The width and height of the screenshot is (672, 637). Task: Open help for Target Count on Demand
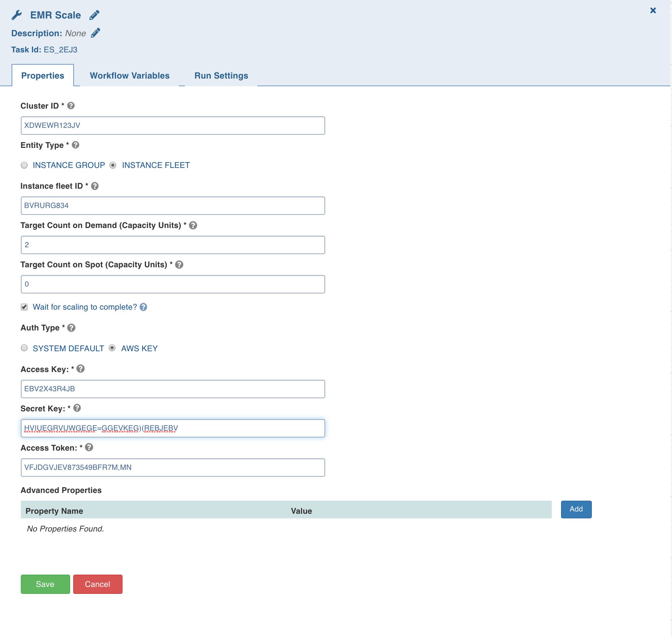tap(193, 225)
